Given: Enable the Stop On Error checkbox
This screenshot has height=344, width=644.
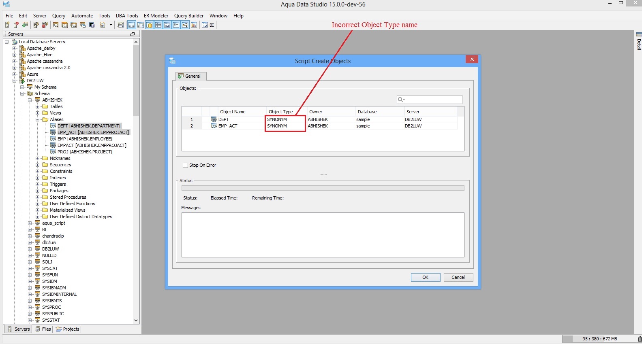Looking at the screenshot, I should click(186, 165).
